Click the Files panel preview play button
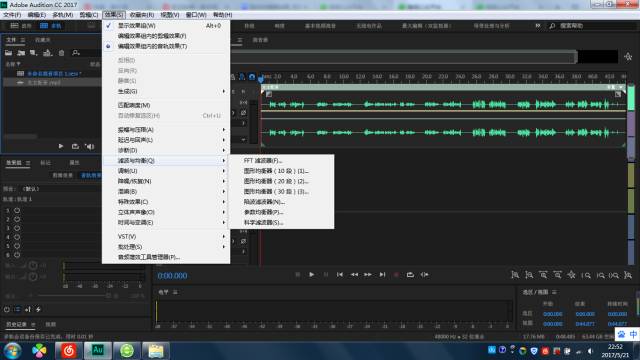Viewport: 640px width, 360px height. tap(61, 146)
